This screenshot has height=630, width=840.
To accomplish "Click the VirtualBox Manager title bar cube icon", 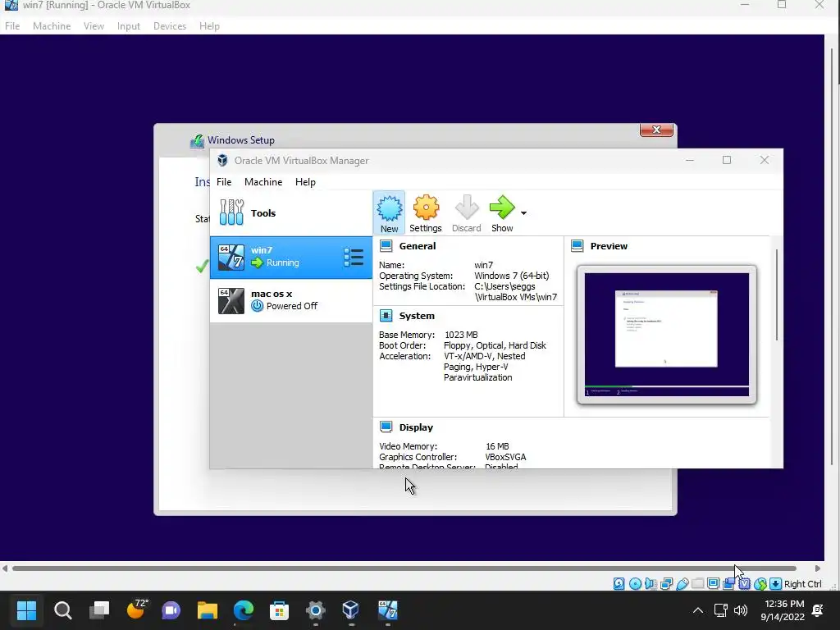I will (222, 160).
